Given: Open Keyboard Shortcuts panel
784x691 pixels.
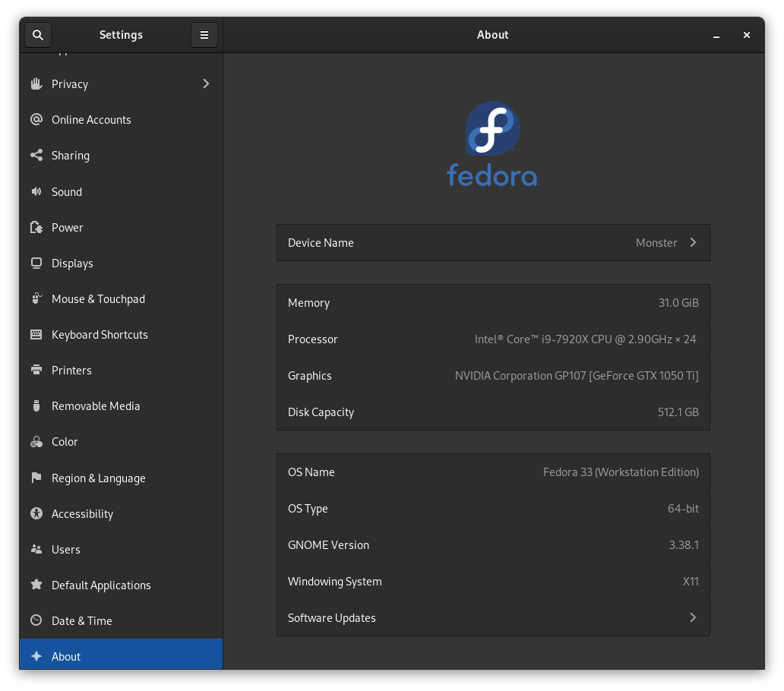Looking at the screenshot, I should click(x=121, y=334).
